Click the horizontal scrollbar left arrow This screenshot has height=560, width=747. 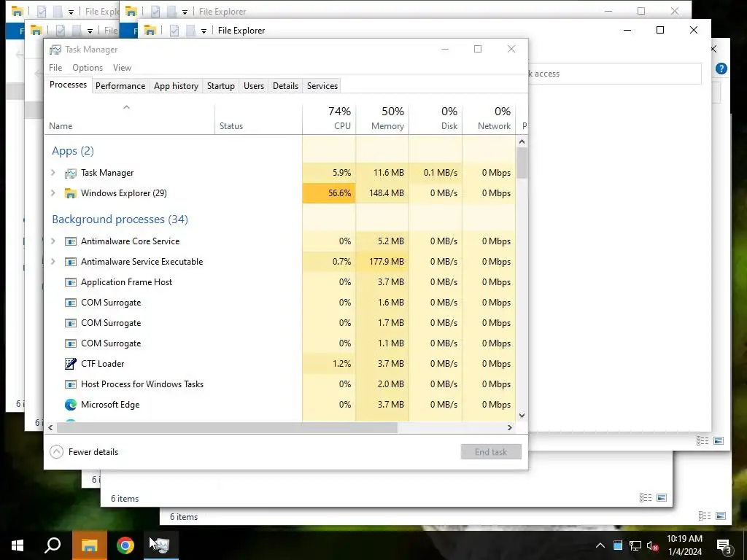point(50,427)
